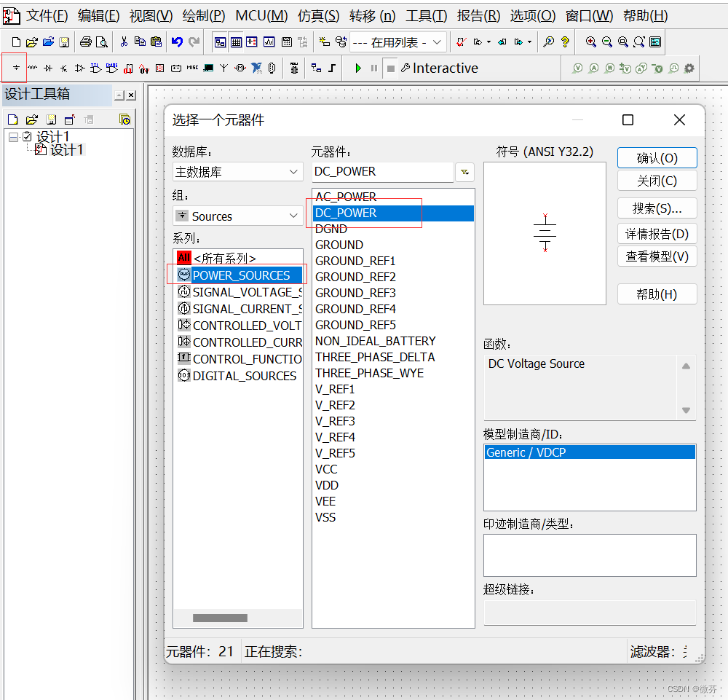
Task: Click the zoom-in magnifier icon
Action: (591, 42)
